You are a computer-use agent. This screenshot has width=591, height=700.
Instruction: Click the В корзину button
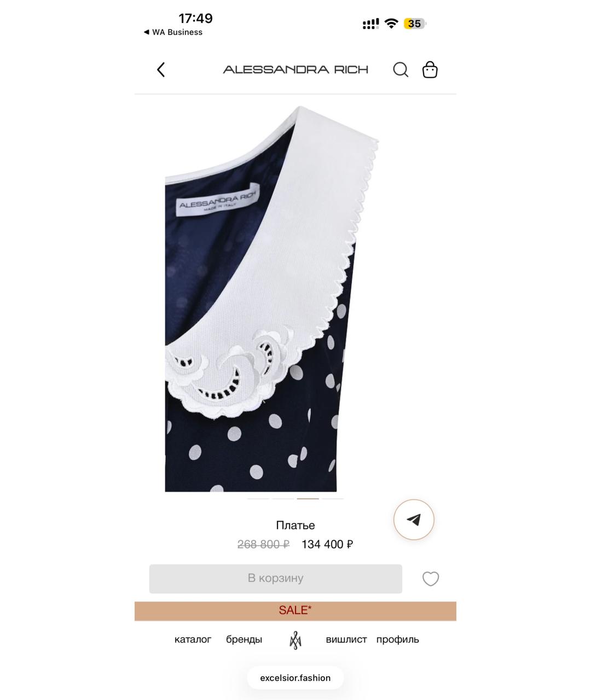click(x=276, y=579)
